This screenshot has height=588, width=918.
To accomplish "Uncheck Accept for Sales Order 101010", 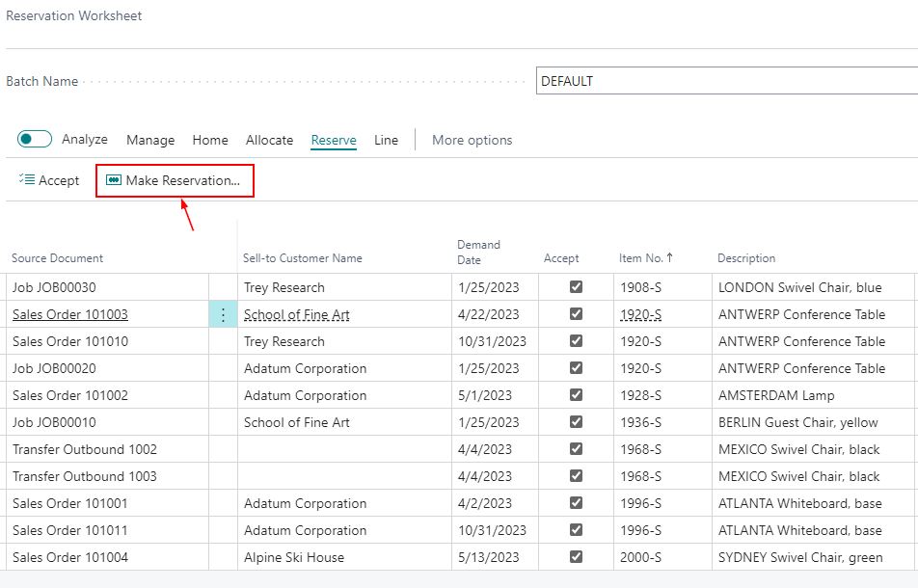I will [x=576, y=340].
